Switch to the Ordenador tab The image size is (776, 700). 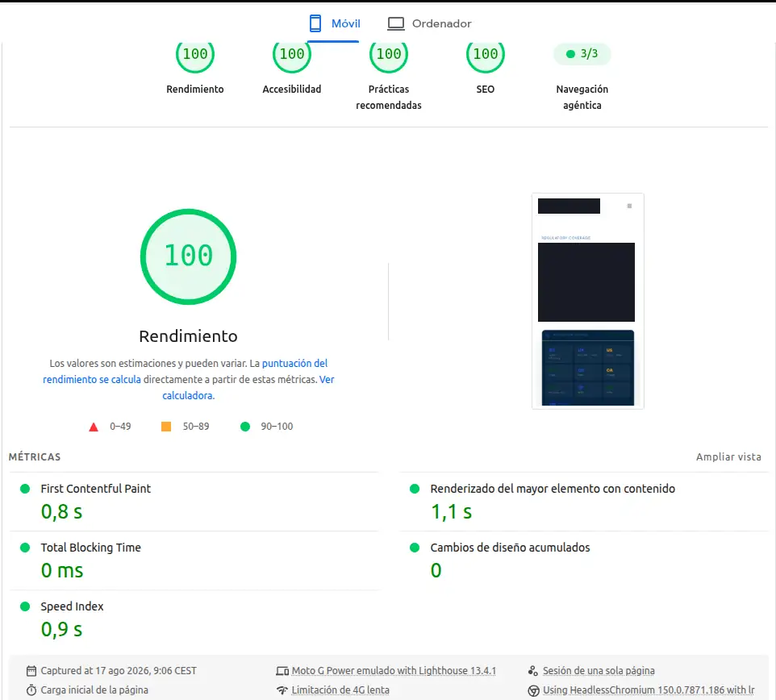coord(429,23)
